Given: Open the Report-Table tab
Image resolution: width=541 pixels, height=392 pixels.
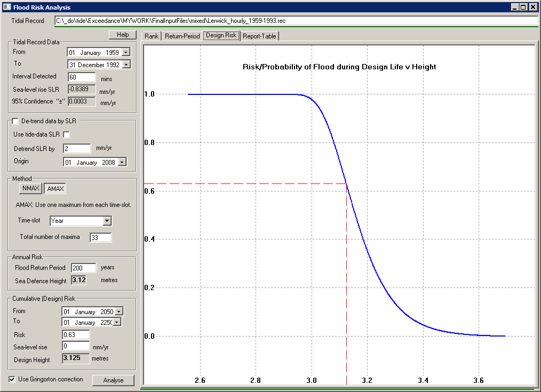Looking at the screenshot, I should pos(259,36).
